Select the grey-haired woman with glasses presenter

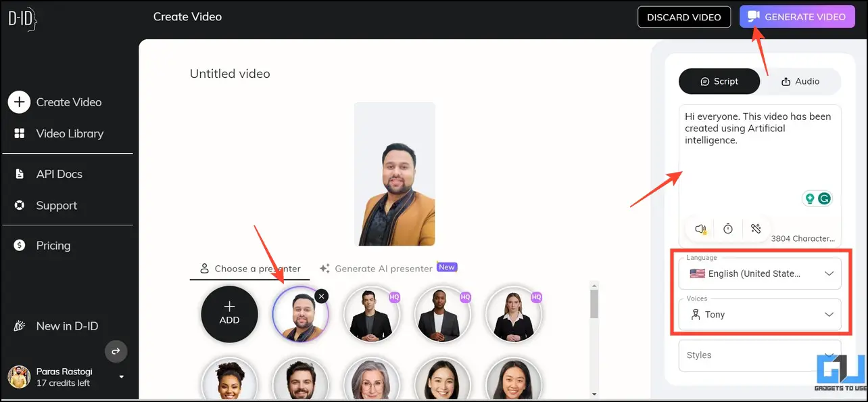[x=372, y=380]
